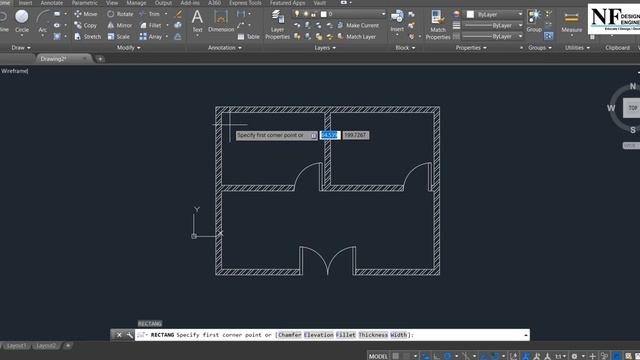
Task: Expand the Annotation panel
Action: 225,48
